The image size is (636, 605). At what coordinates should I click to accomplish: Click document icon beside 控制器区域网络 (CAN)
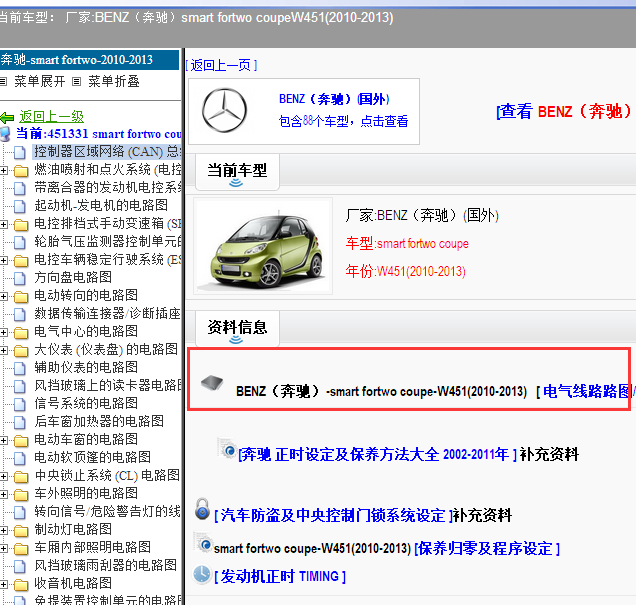point(19,152)
